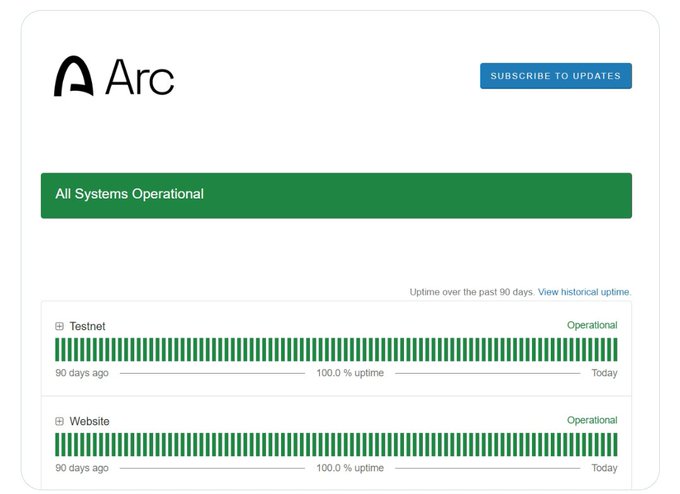Screen dimensions: 680x494
Task: Click Testnet's Operational status text
Action: pos(592,325)
